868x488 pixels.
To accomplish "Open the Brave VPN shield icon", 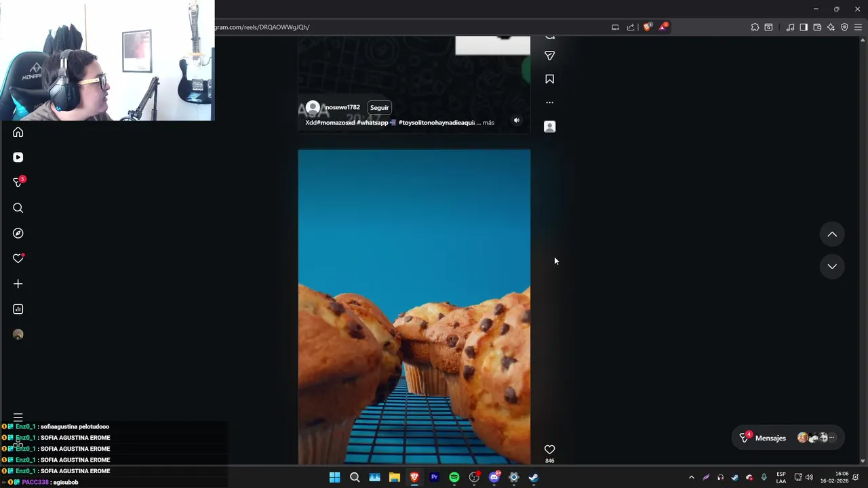I will pyautogui.click(x=844, y=27).
